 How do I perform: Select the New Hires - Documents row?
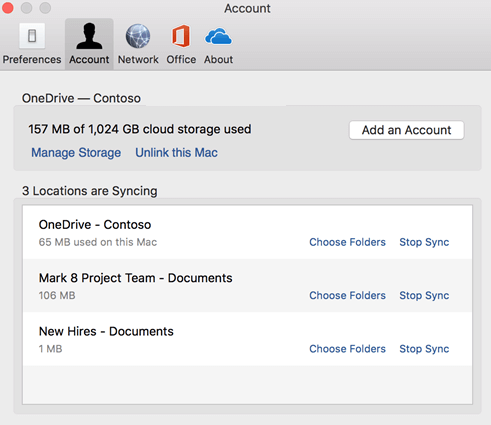pyautogui.click(x=247, y=339)
